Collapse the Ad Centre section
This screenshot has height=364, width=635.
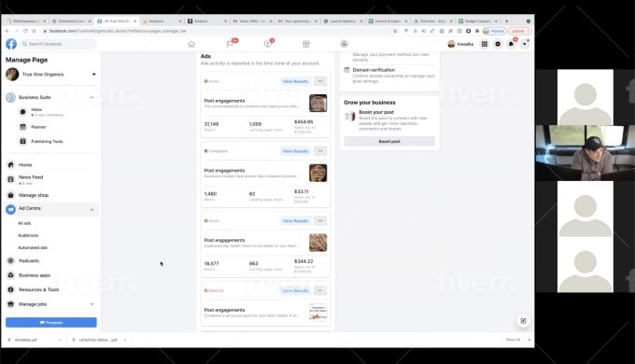coord(92,209)
